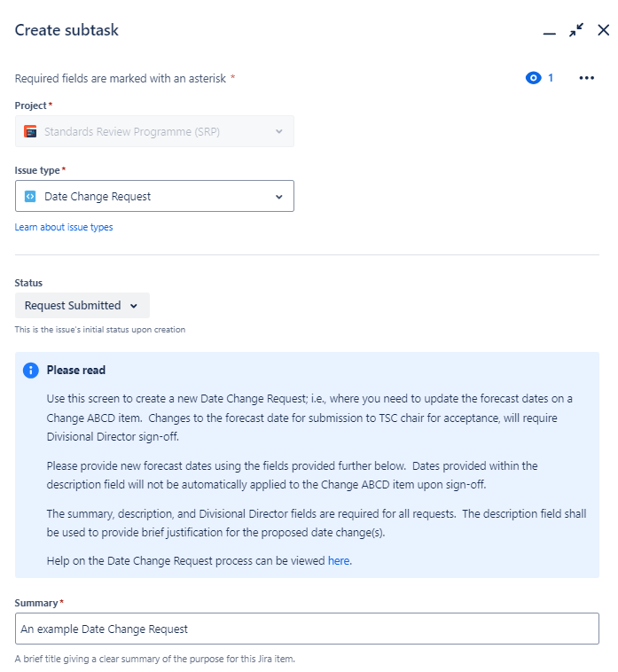Open the three-dots more actions menu
Image resolution: width=618 pixels, height=672 pixels.
[586, 78]
